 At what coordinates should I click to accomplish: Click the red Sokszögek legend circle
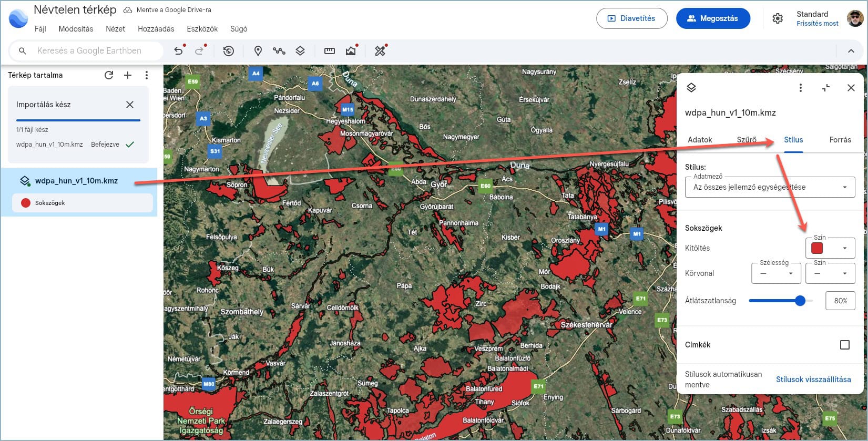click(x=25, y=203)
